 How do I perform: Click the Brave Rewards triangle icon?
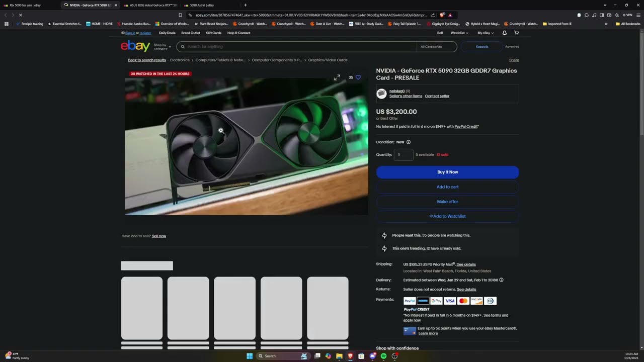450,15
